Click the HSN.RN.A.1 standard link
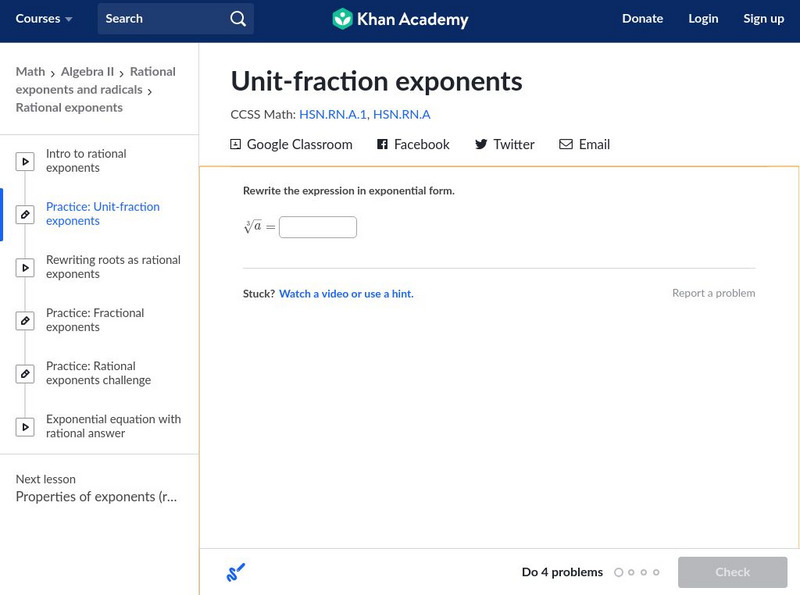The height and width of the screenshot is (595, 800). click(332, 115)
